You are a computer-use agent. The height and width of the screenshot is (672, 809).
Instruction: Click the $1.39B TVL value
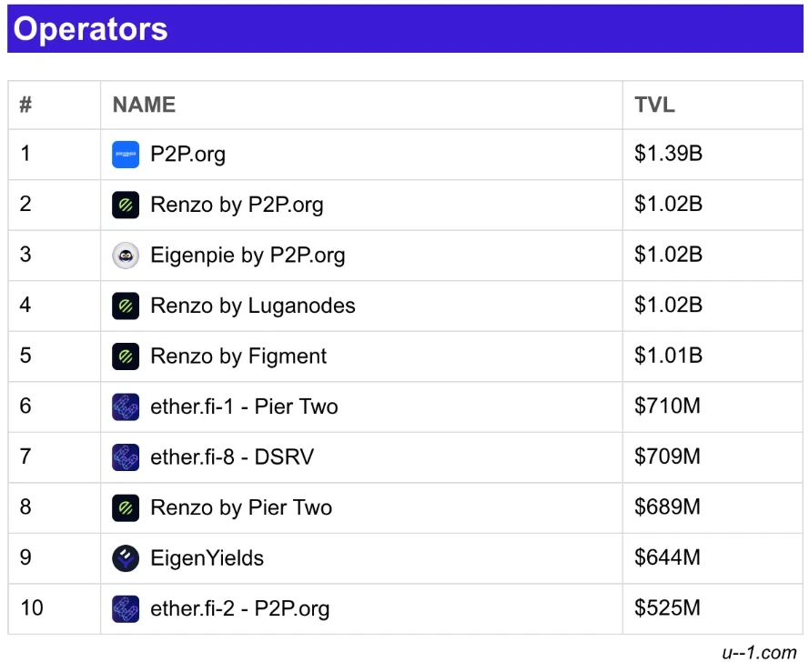[x=668, y=155]
